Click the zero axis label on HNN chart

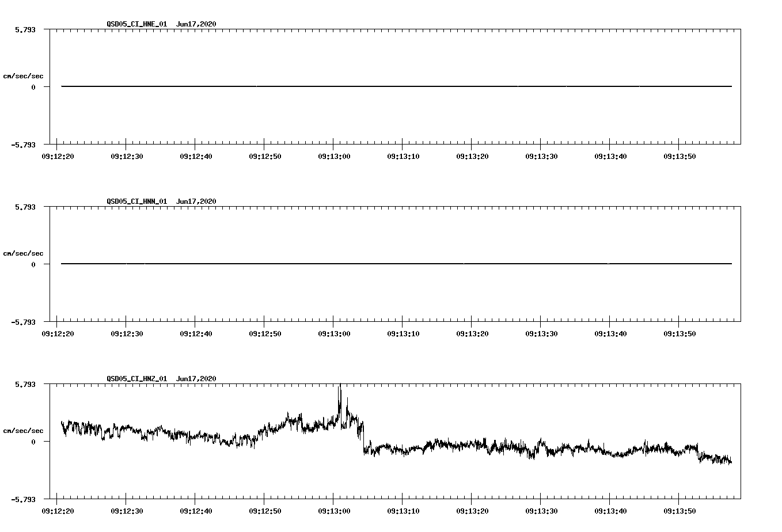coord(33,265)
